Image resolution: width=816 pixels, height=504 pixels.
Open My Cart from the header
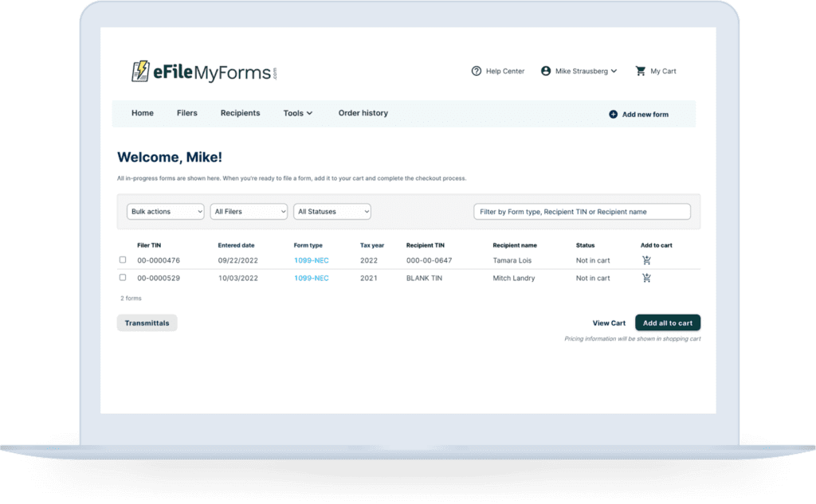655,71
